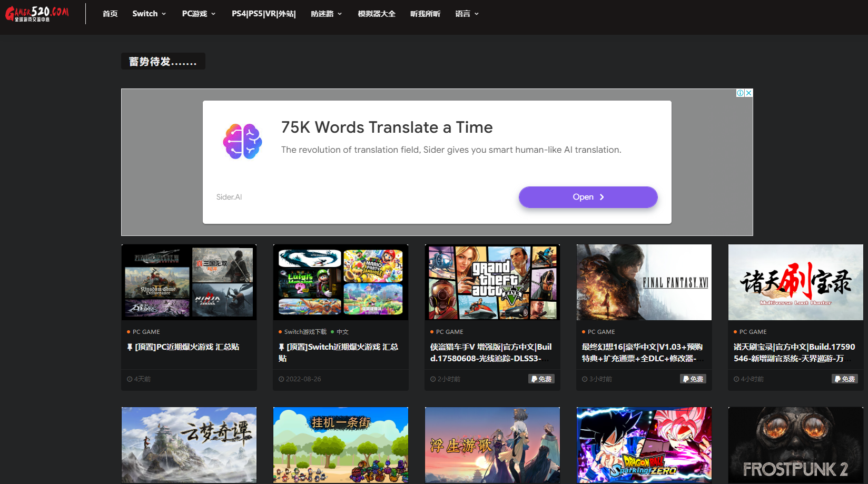Click the ad info icon
The width and height of the screenshot is (868, 484).
click(x=740, y=93)
